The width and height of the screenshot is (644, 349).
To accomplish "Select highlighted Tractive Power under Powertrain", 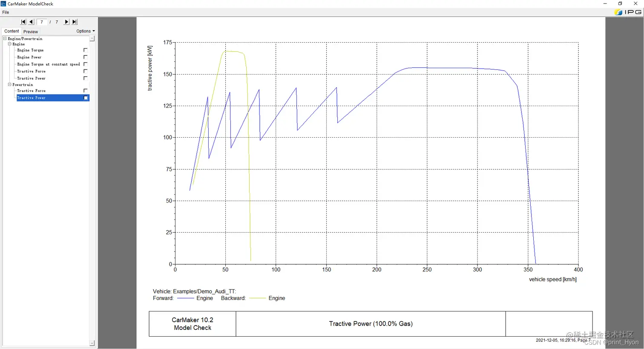I will tap(53, 98).
